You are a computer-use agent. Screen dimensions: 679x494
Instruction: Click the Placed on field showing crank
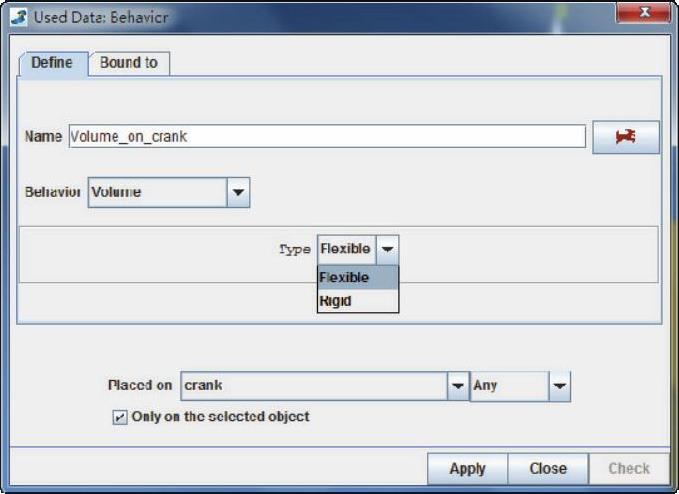click(x=312, y=385)
